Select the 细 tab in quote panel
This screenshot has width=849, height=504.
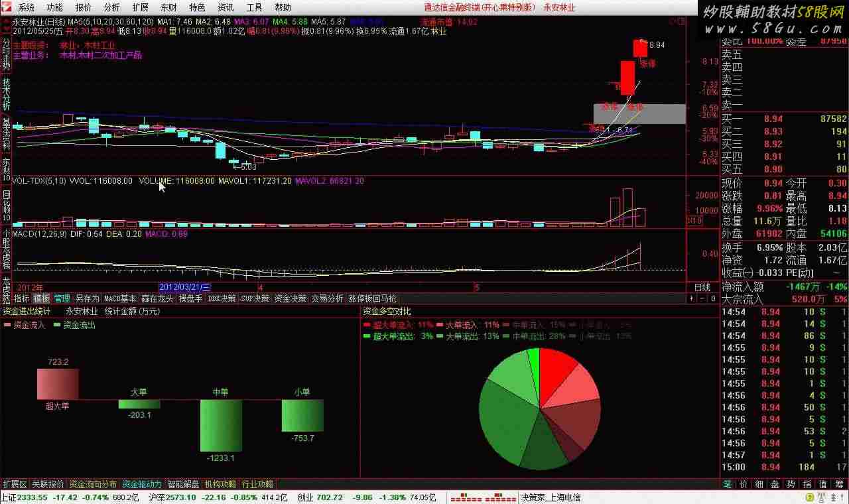(x=759, y=485)
